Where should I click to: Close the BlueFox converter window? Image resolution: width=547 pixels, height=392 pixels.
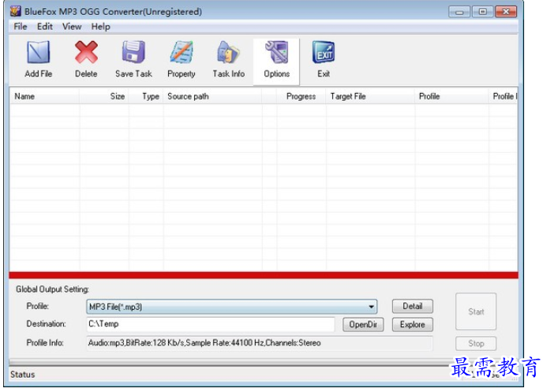pos(506,12)
